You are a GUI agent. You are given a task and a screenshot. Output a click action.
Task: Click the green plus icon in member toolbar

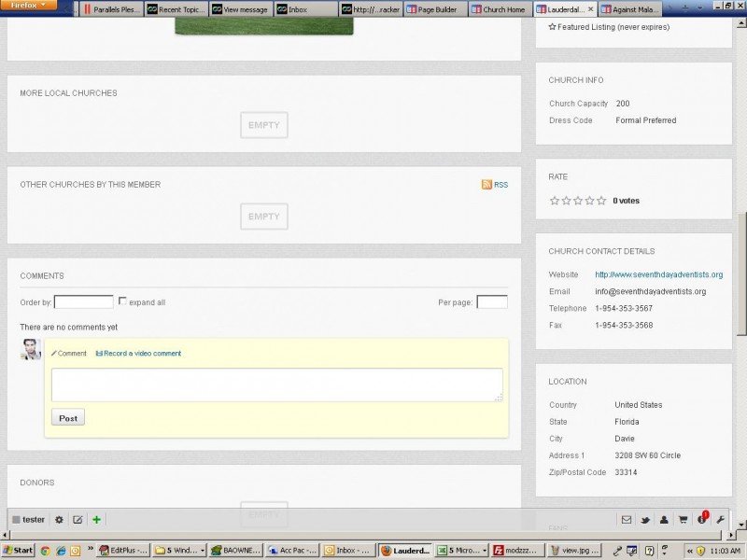97,520
